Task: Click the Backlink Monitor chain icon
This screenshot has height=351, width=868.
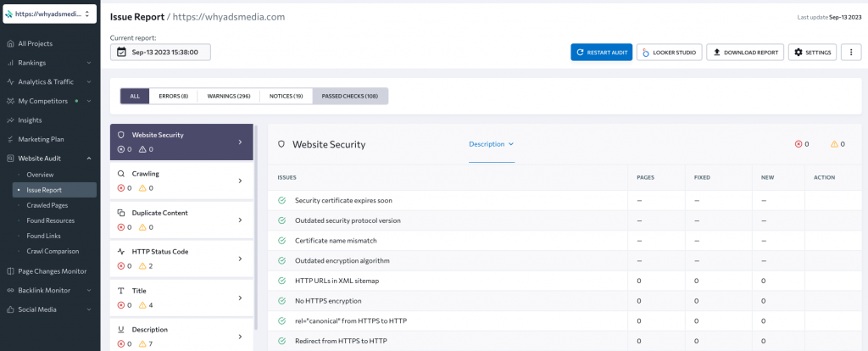Action: [10, 291]
